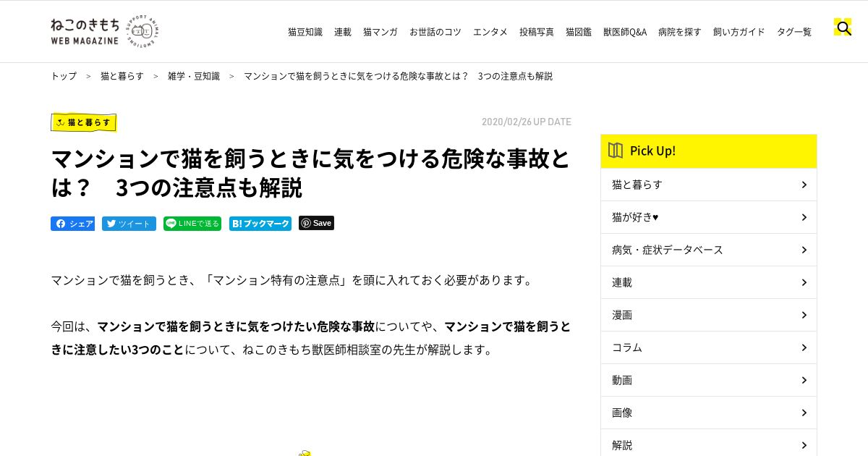Viewport: 868px width, 456px height.
Task: Click the article headline マンションで猫を飼う
Action: [310, 173]
